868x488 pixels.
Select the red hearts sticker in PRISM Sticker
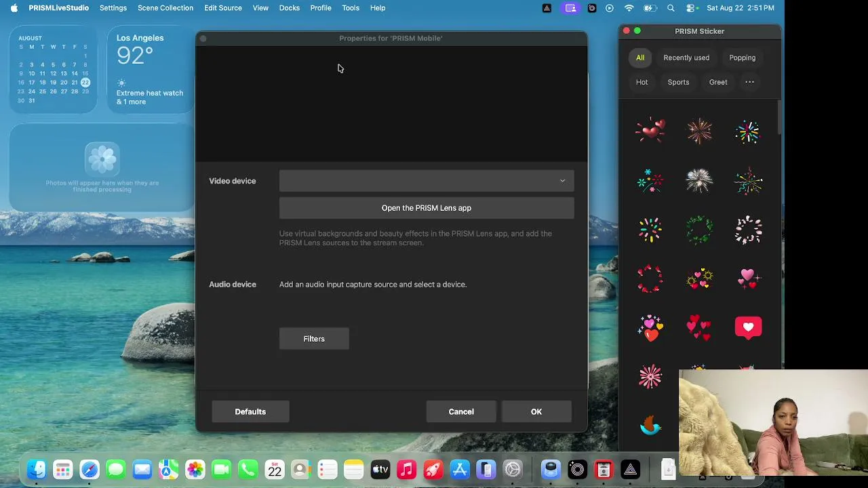pos(650,130)
